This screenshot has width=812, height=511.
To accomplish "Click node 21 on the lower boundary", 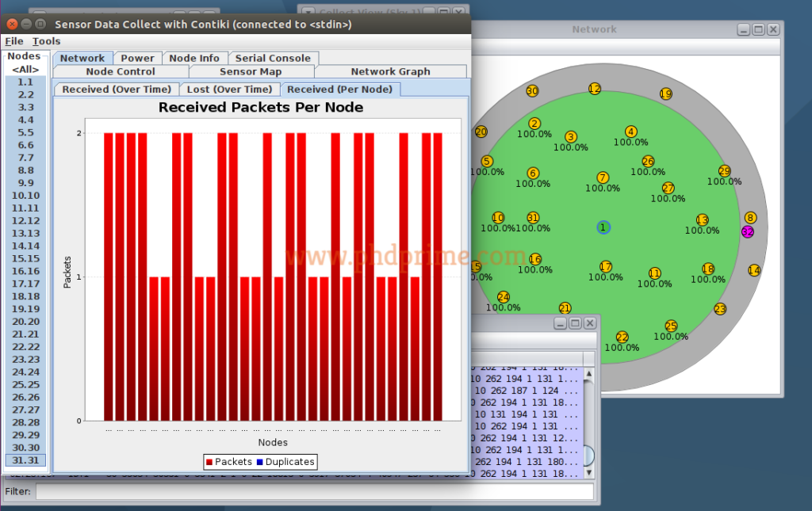I will tap(565, 308).
